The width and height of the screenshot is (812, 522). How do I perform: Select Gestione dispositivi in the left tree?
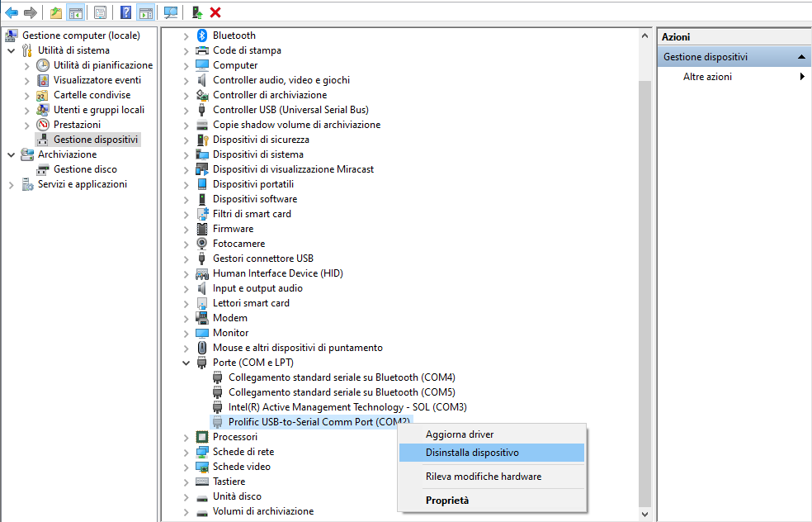[x=96, y=140]
